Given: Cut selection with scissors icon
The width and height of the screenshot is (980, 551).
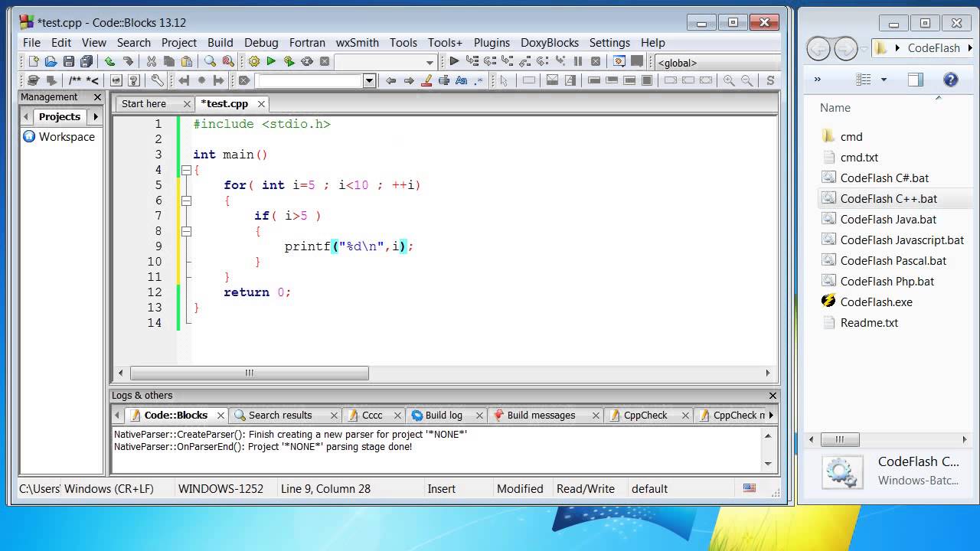Looking at the screenshot, I should [152, 61].
